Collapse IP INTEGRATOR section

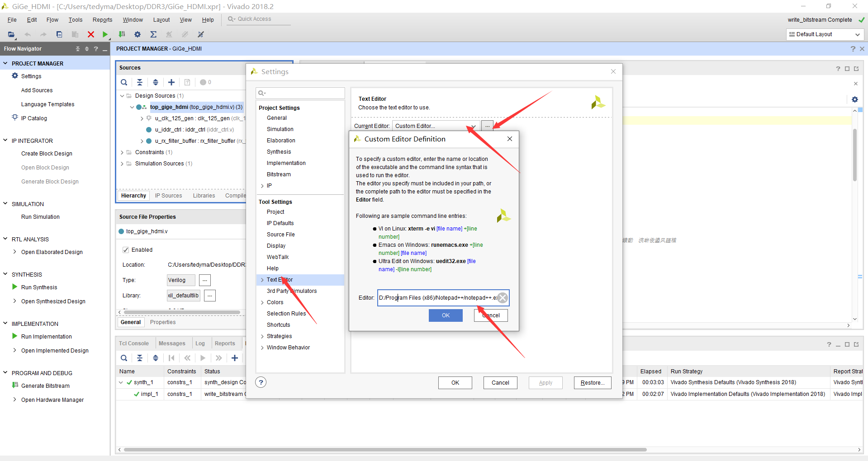click(x=5, y=141)
